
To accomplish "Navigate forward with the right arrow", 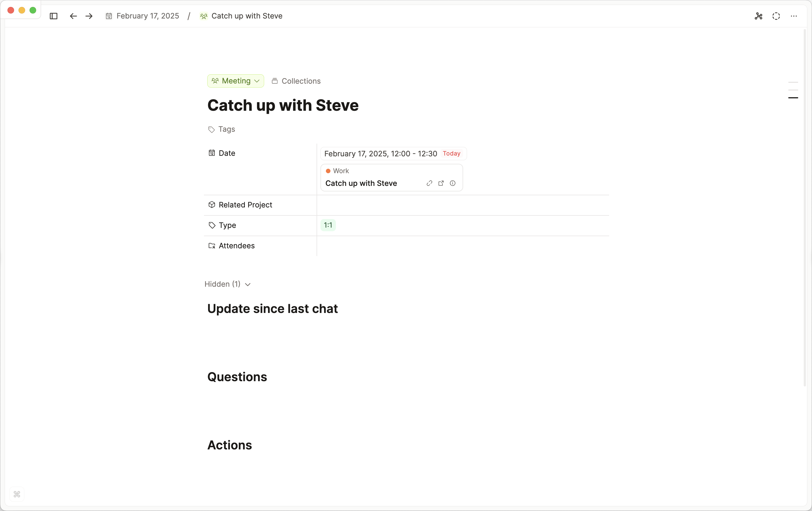I will pyautogui.click(x=89, y=16).
